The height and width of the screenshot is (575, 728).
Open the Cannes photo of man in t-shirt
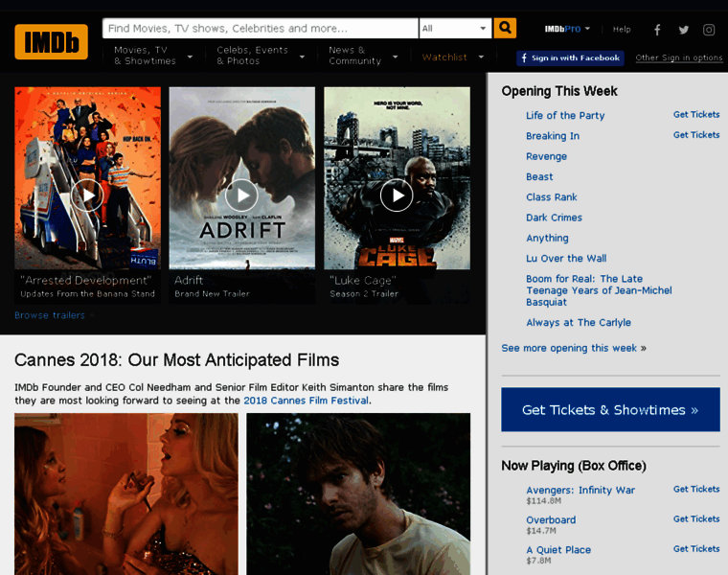point(358,494)
